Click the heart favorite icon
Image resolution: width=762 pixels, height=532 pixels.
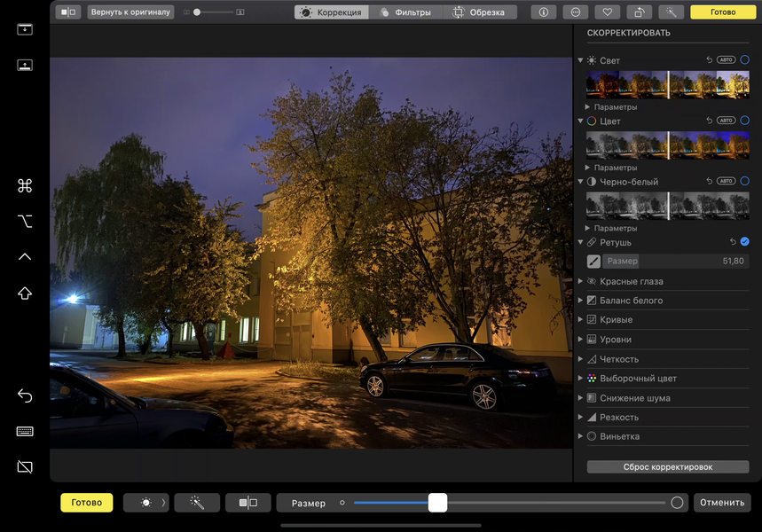[608, 12]
